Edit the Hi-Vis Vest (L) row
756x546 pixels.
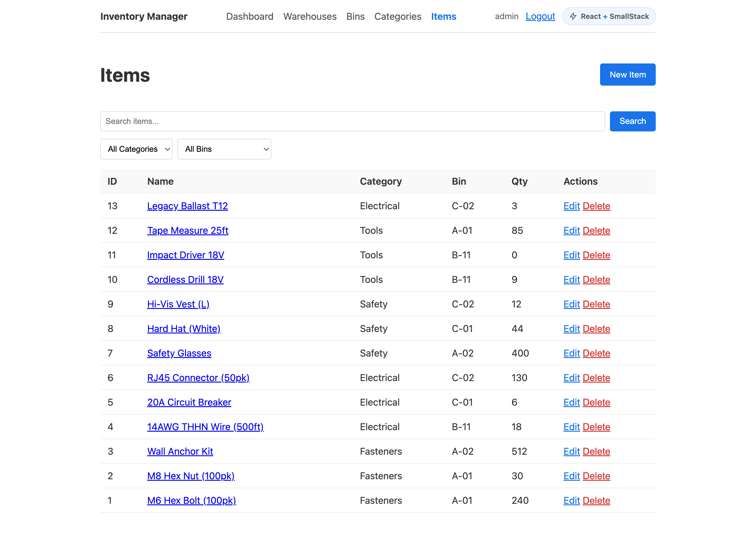pos(572,304)
